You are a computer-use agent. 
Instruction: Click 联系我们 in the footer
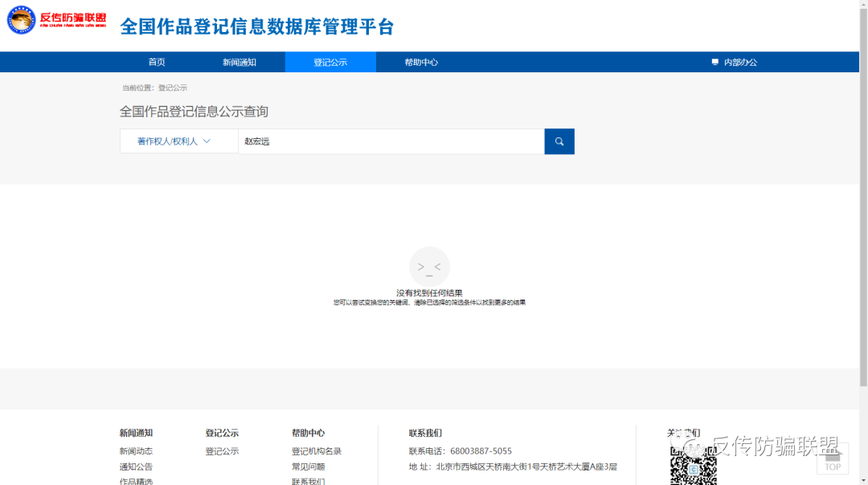click(x=308, y=481)
